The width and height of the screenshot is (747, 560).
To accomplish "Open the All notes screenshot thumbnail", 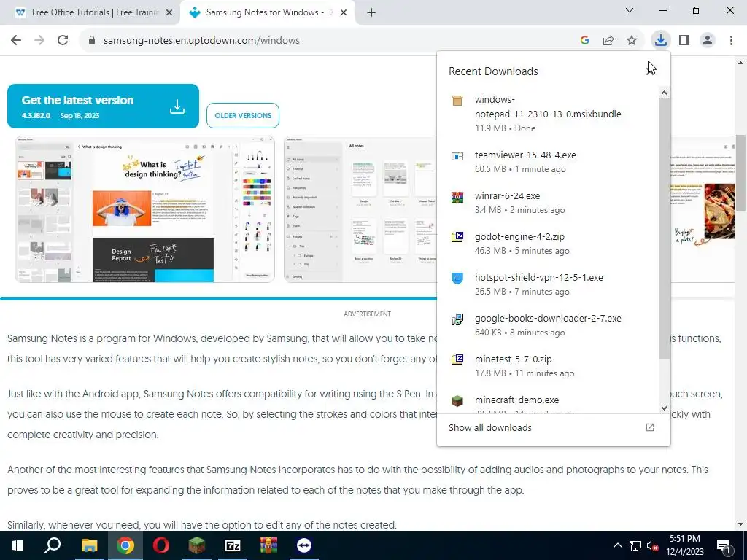I will pyautogui.click(x=360, y=209).
